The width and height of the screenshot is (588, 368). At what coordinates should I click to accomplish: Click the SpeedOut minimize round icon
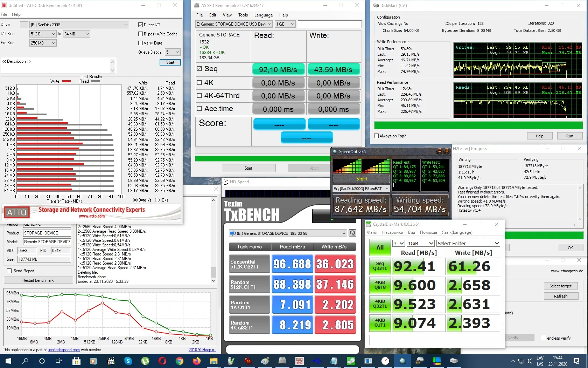tap(440, 151)
